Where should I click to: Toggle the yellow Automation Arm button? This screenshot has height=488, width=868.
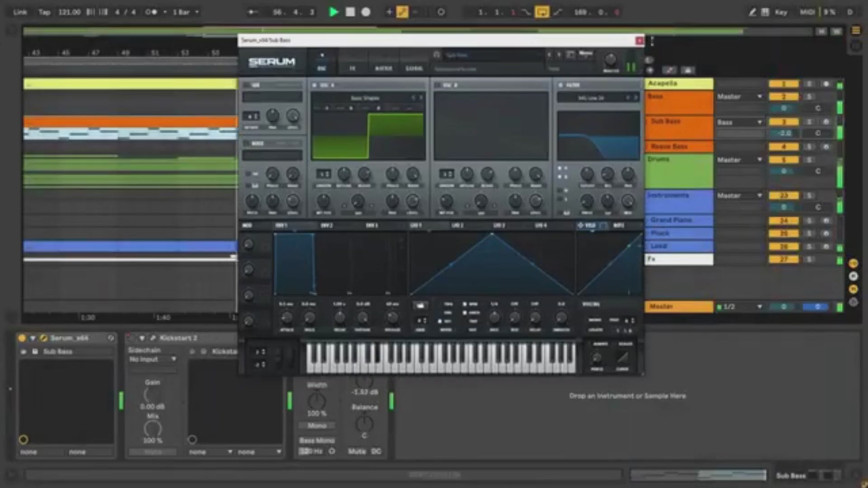[x=402, y=12]
